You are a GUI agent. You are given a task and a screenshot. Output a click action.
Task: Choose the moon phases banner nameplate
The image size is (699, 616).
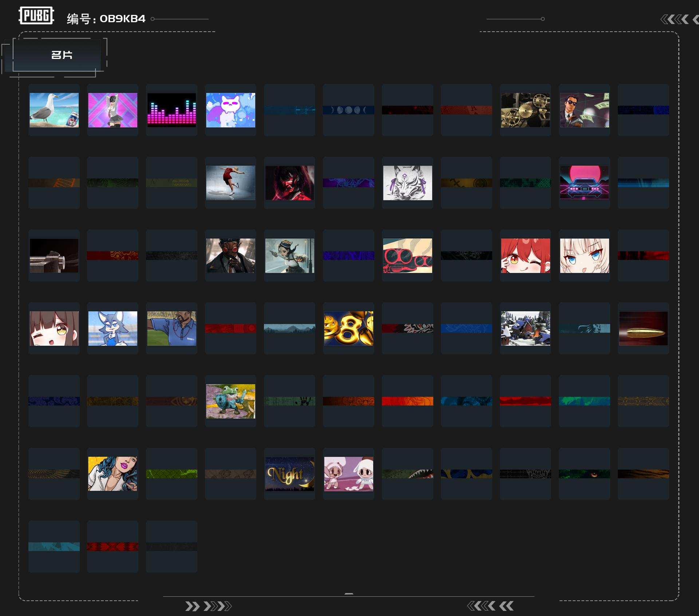(x=348, y=110)
